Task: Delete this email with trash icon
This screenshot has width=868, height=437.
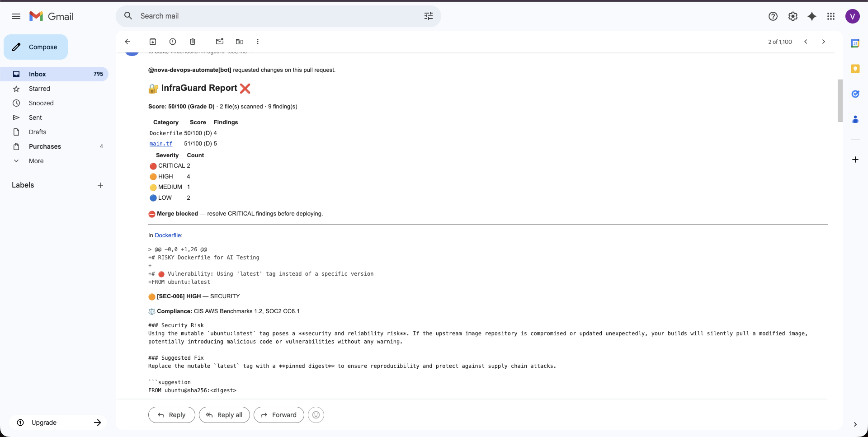Action: pos(193,42)
